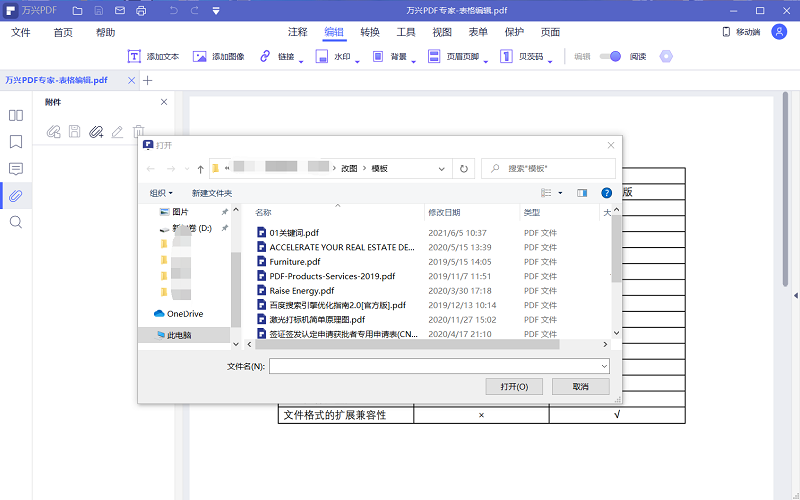Open the attachments paperclip sidebar panel
Viewport: 800px width, 500px height.
click(16, 195)
